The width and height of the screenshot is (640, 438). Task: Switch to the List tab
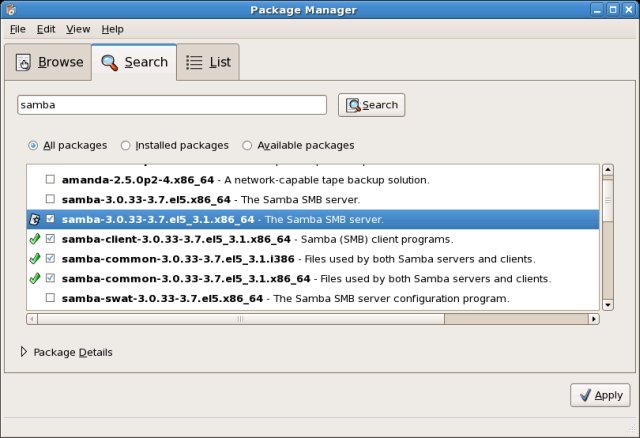[208, 62]
